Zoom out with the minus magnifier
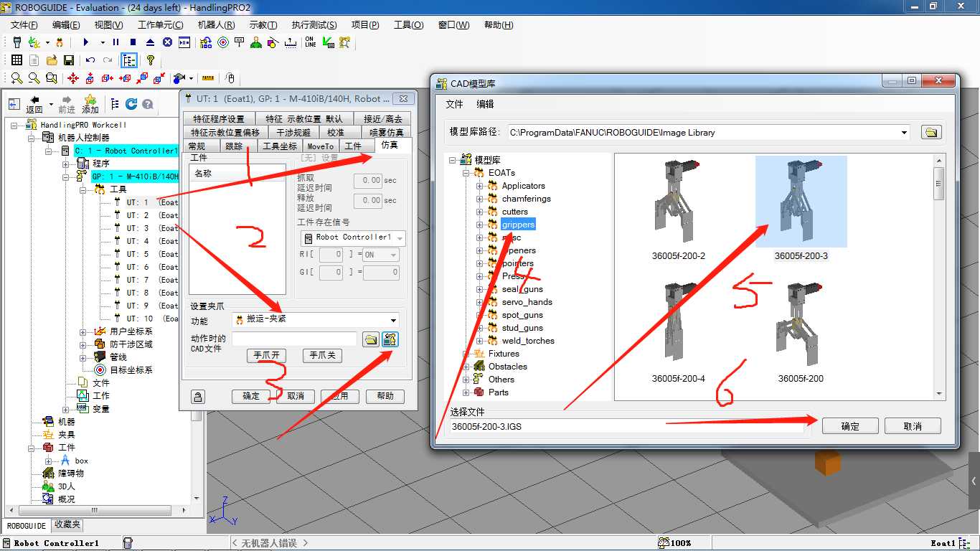The height and width of the screenshot is (551, 980). (34, 78)
